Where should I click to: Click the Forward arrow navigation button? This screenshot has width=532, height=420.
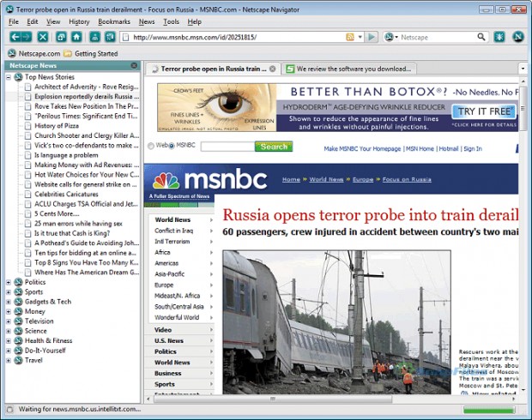click(x=27, y=37)
